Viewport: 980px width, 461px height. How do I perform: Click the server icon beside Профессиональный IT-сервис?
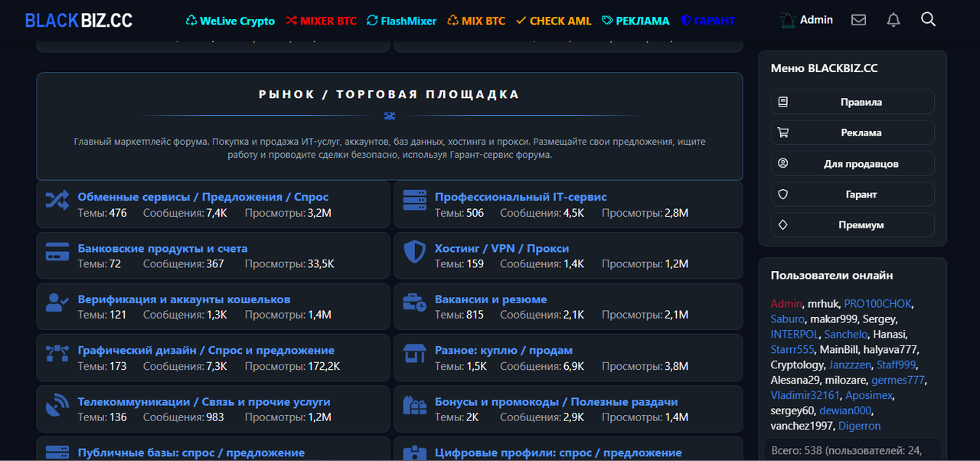coord(415,201)
